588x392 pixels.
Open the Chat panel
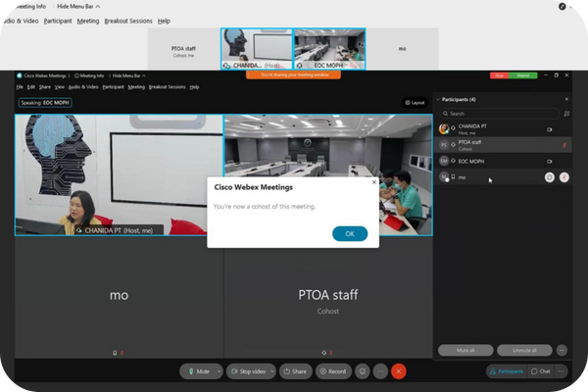(540, 371)
